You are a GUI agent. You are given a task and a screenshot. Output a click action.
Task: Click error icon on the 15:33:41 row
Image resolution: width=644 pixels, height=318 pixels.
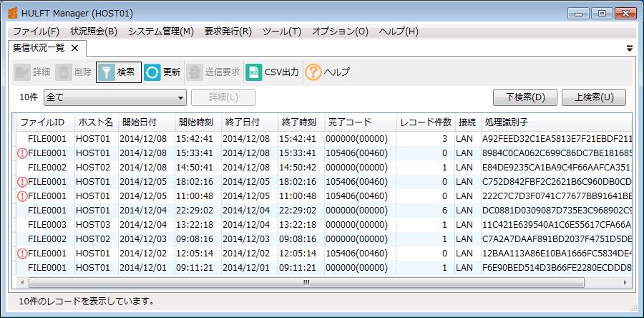(22, 153)
